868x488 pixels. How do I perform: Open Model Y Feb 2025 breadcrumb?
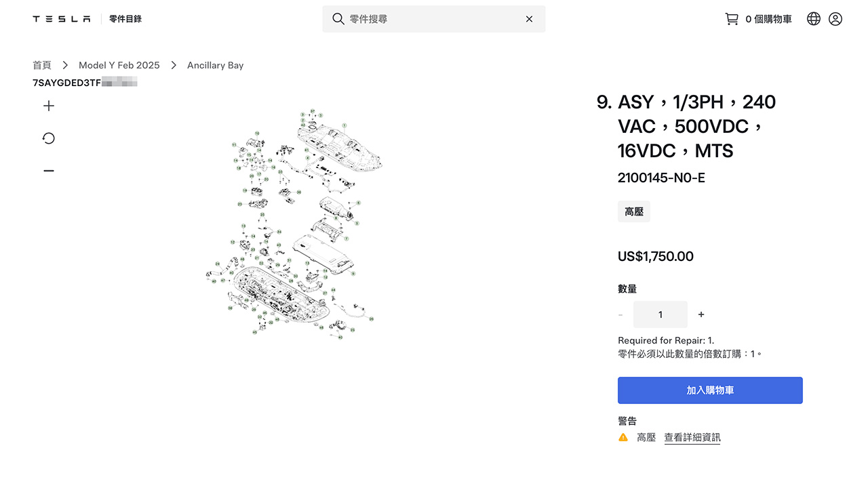point(119,65)
